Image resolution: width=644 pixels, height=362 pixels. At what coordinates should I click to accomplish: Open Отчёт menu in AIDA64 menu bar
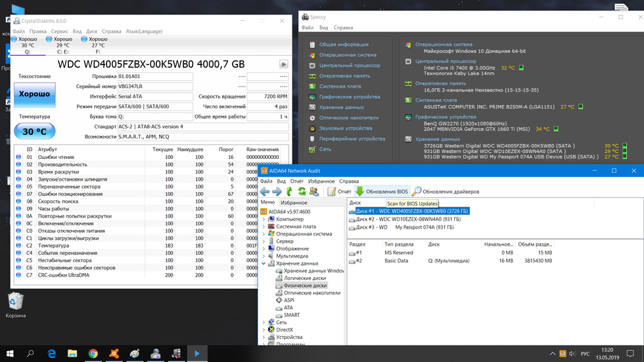coord(296,181)
